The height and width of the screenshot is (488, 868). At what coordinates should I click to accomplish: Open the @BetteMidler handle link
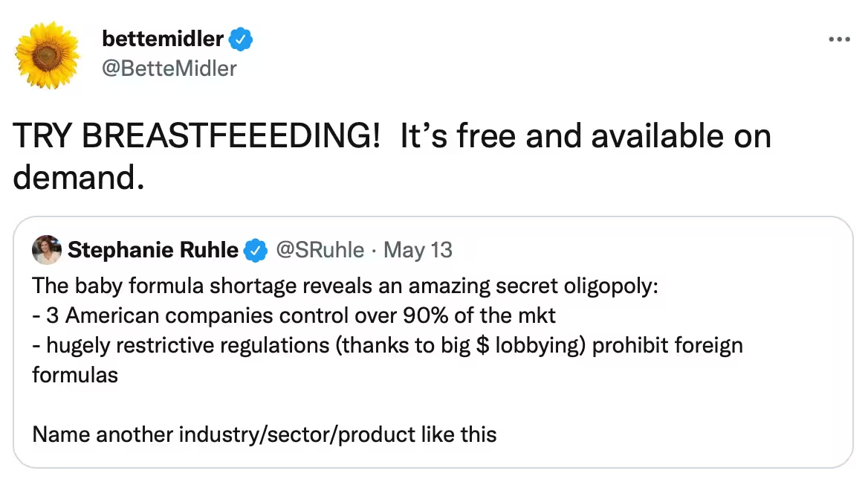[169, 68]
